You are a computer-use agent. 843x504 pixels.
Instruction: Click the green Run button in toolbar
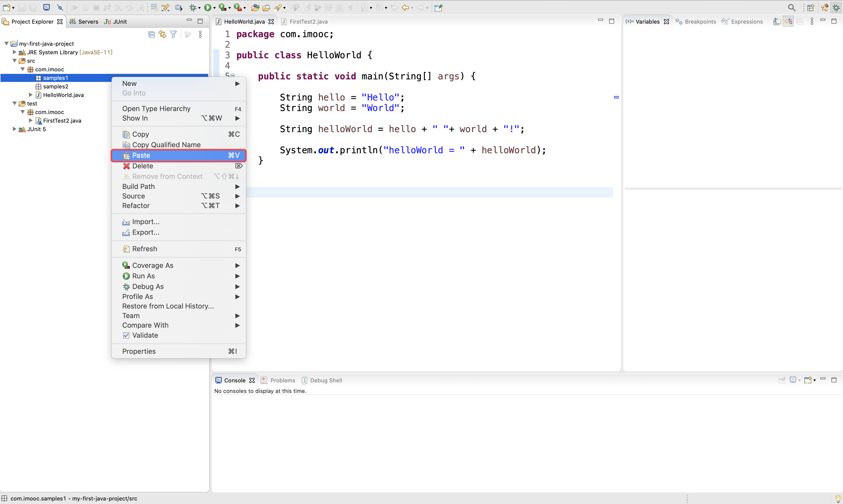[x=207, y=8]
